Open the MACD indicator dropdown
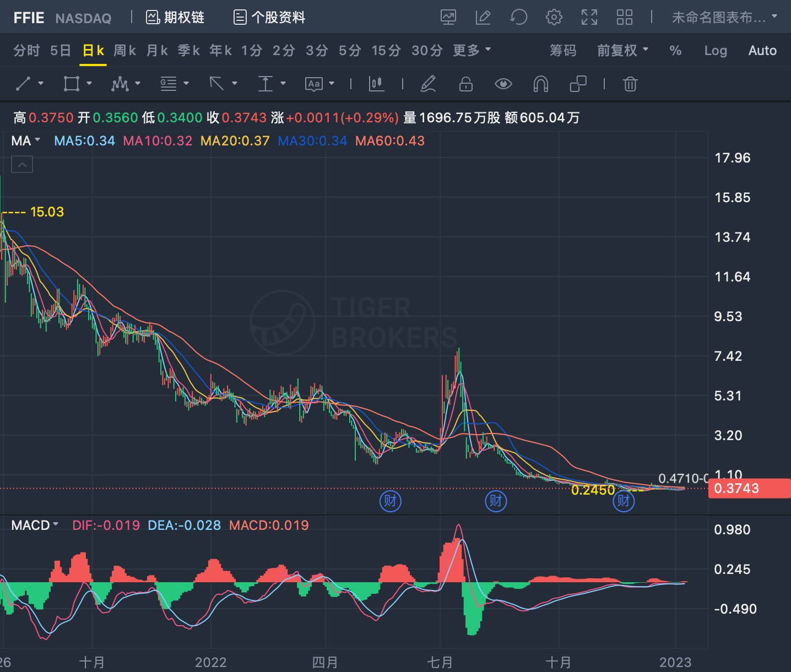This screenshot has width=791, height=672. point(35,525)
